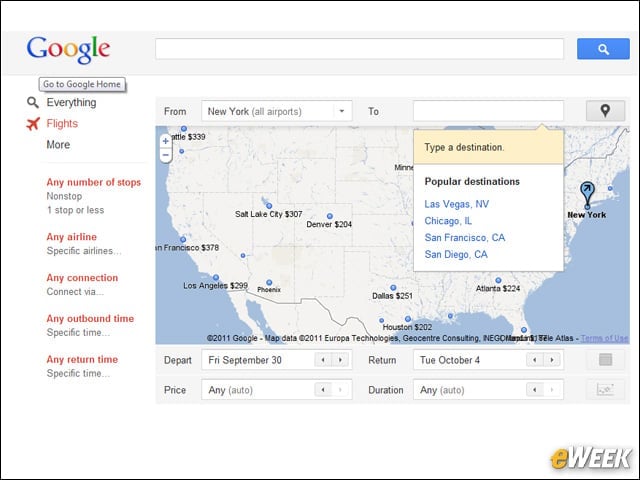Image resolution: width=640 pixels, height=480 pixels.
Task: Click the New York origin pin marker
Action: (587, 194)
